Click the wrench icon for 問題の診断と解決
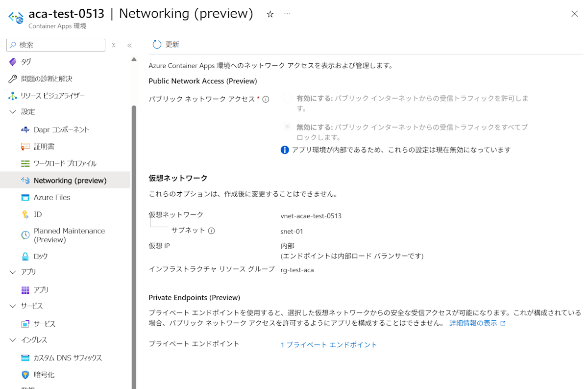588x389 pixels. point(13,79)
